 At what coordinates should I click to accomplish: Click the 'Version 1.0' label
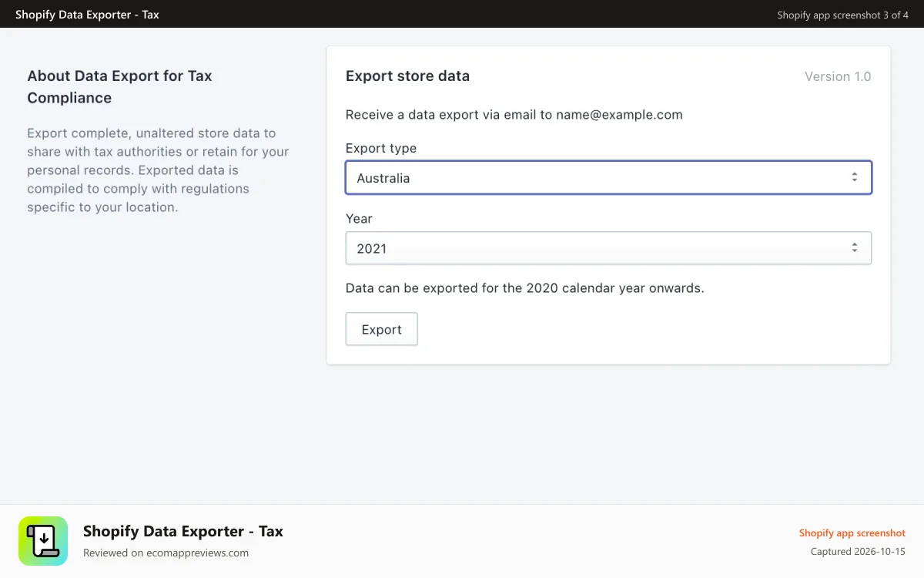(x=838, y=76)
